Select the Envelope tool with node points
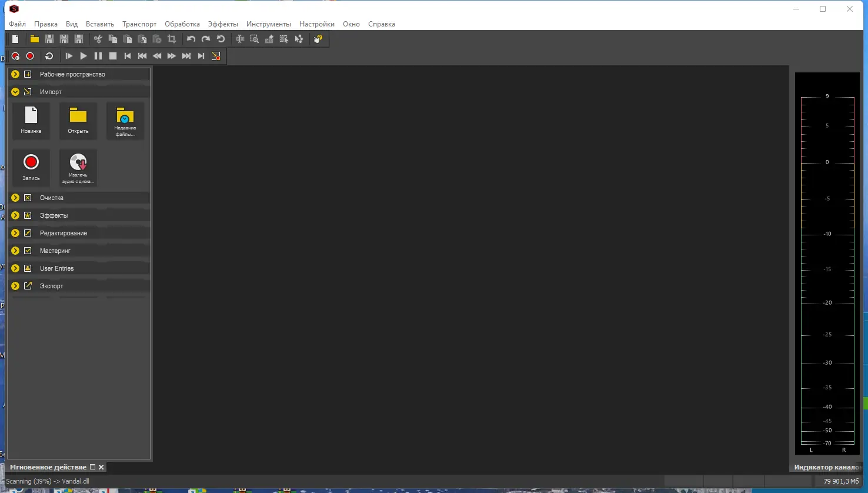 pos(299,39)
